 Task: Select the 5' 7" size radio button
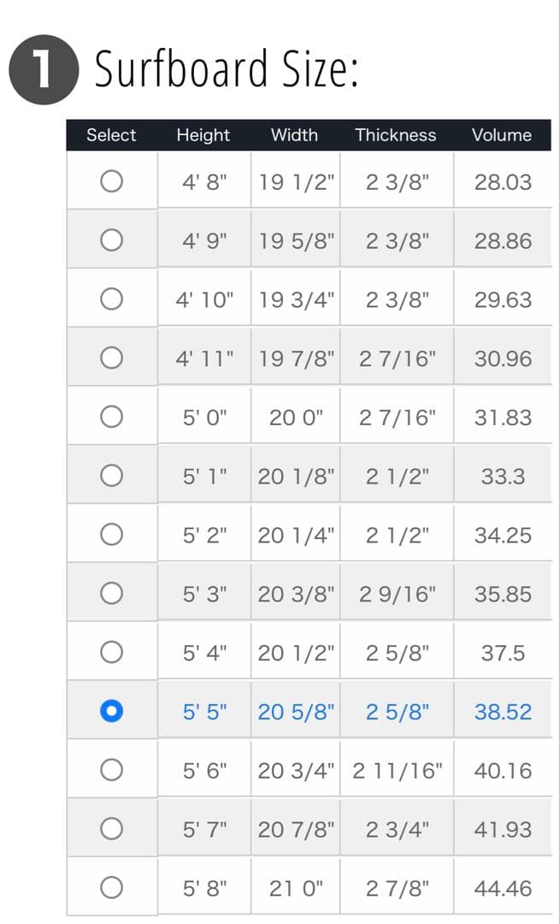pyautogui.click(x=111, y=829)
